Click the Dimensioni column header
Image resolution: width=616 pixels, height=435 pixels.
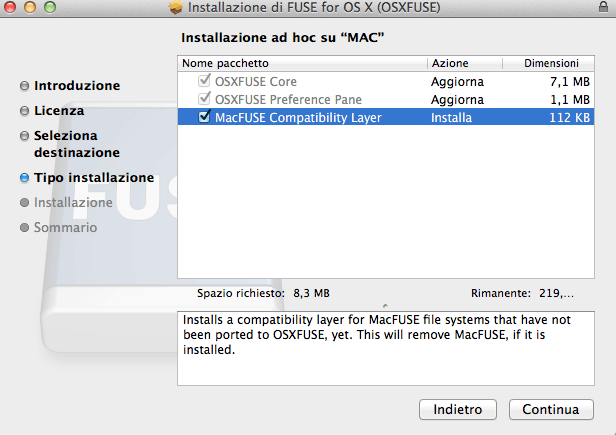[x=548, y=63]
